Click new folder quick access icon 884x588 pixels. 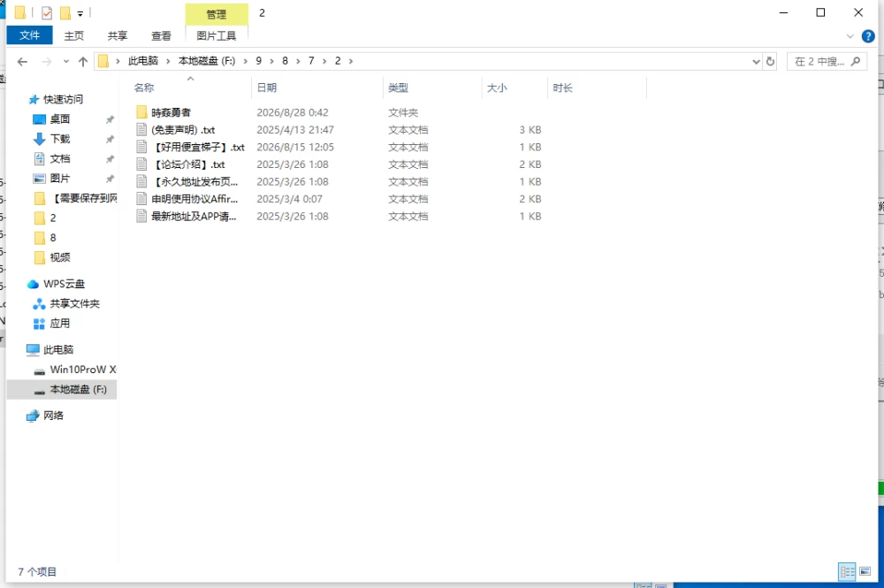tap(65, 12)
